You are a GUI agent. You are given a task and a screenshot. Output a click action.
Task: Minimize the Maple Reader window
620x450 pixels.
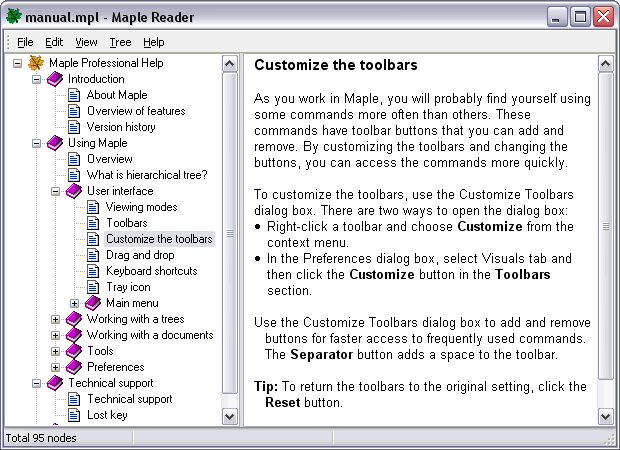(x=557, y=17)
